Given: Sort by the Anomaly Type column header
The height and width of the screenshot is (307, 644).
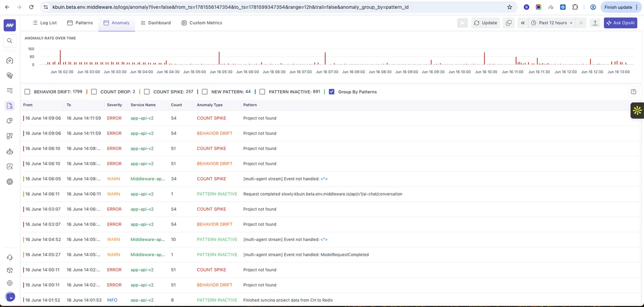Looking at the screenshot, I should pyautogui.click(x=210, y=105).
